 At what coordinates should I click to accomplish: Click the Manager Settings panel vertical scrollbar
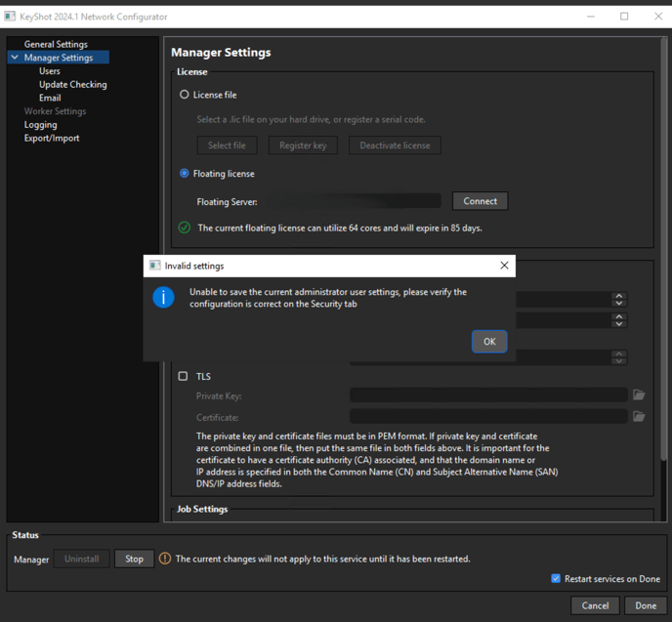point(663,248)
